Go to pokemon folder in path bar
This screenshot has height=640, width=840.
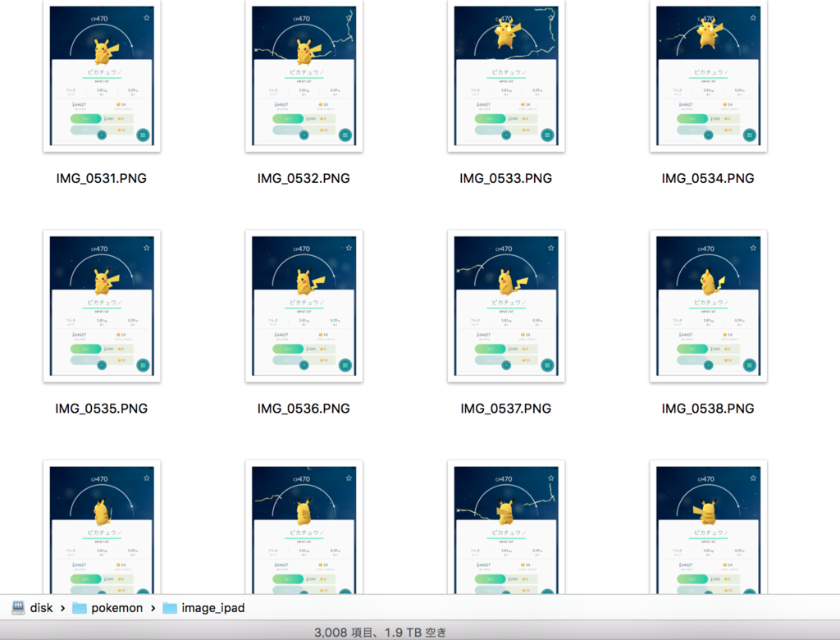coord(116,608)
